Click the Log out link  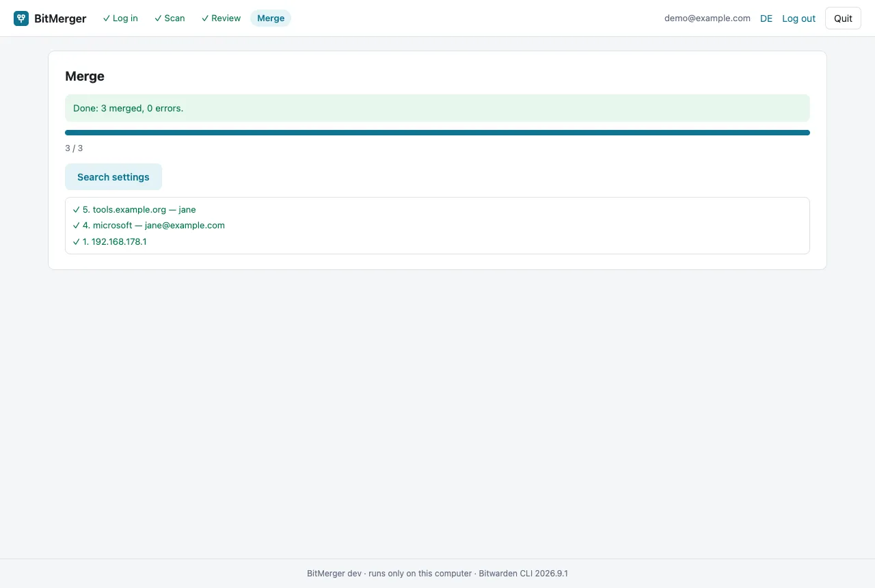(x=799, y=18)
